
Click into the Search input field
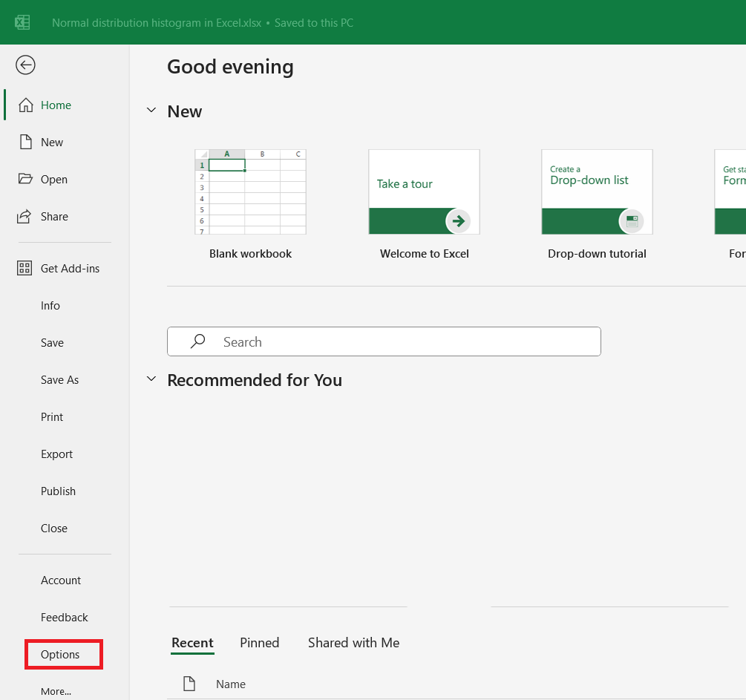coord(384,341)
